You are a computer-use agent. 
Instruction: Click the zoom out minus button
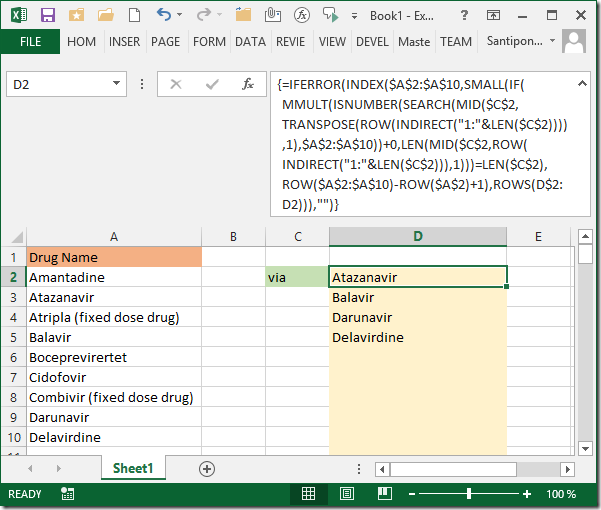point(412,494)
